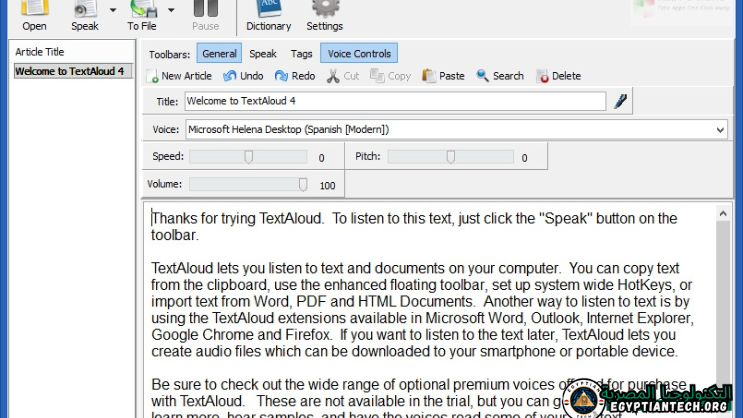
Task: Click the Redo button
Action: coord(295,76)
